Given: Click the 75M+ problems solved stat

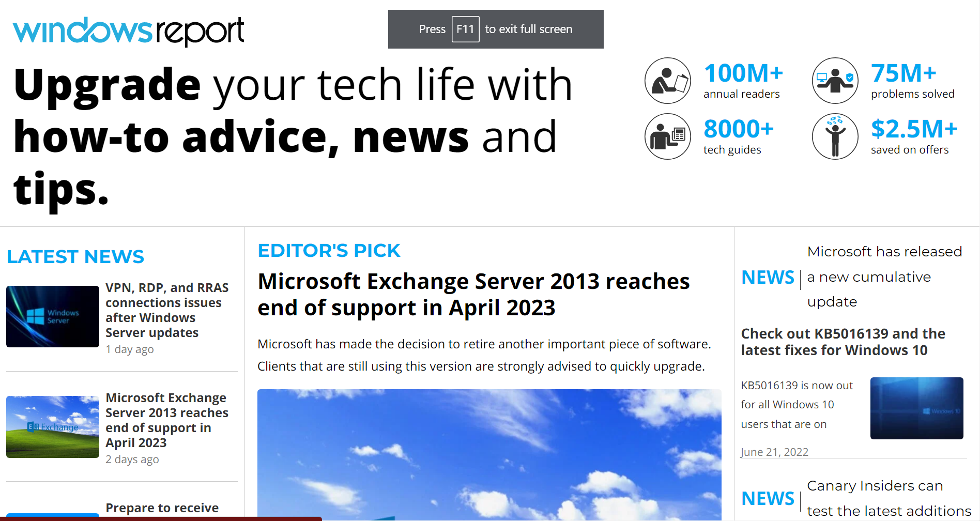Looking at the screenshot, I should pos(912,80).
